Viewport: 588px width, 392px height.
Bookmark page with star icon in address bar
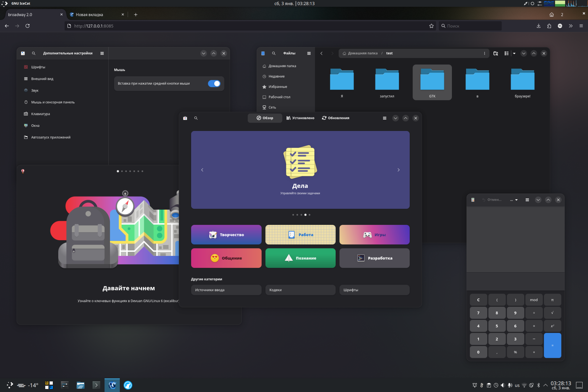tap(431, 26)
